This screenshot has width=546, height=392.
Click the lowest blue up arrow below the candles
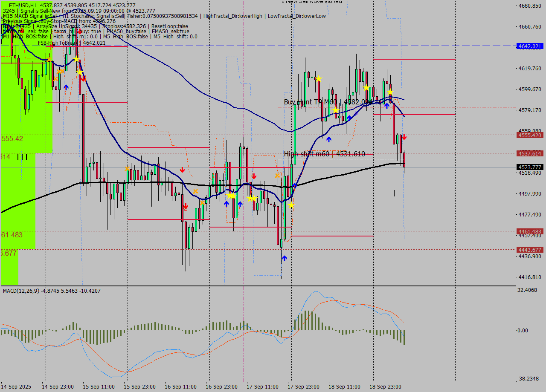pos(284,258)
